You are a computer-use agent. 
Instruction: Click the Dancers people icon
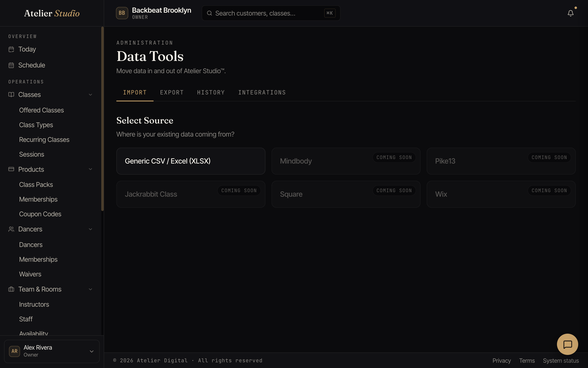click(x=11, y=229)
